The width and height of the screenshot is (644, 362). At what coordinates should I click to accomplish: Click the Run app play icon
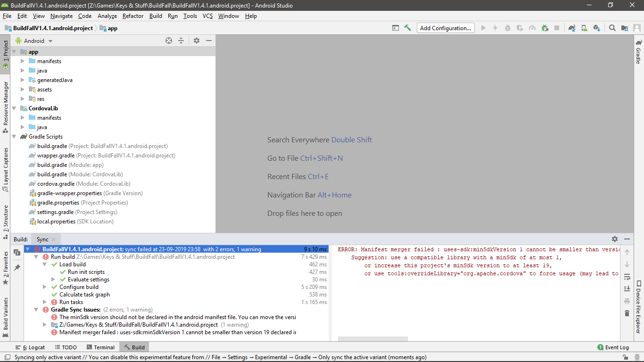click(483, 28)
